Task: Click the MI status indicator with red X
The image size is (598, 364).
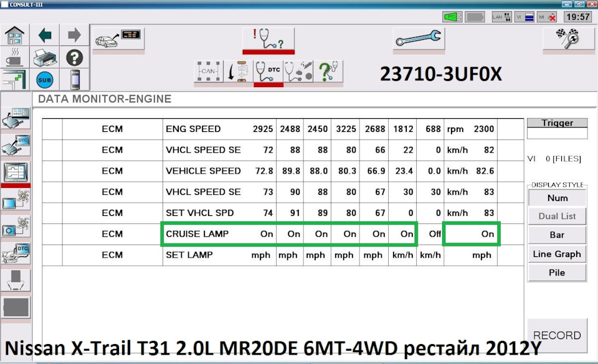Action: 548,17
